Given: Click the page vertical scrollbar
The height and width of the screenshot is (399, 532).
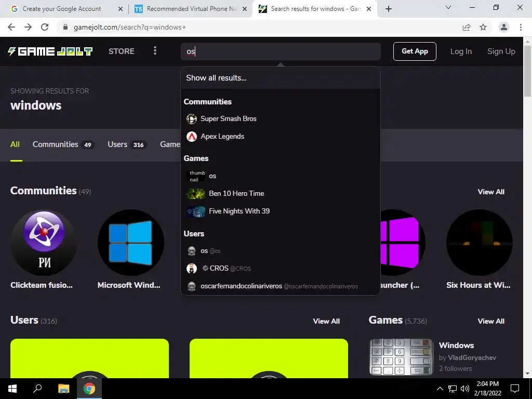Looking at the screenshot, I should [528, 71].
